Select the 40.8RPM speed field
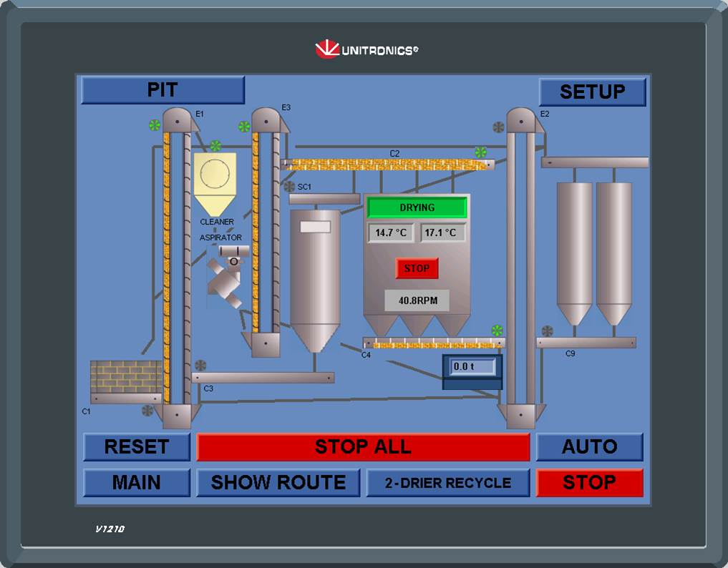 click(417, 300)
